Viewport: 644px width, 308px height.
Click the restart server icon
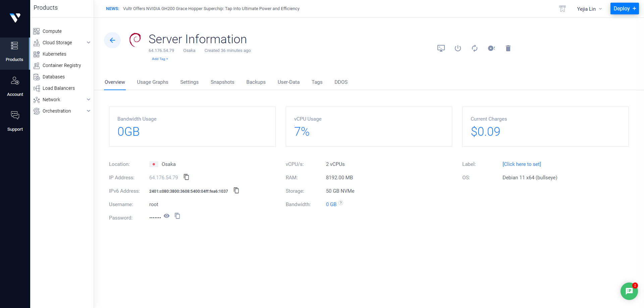point(475,48)
